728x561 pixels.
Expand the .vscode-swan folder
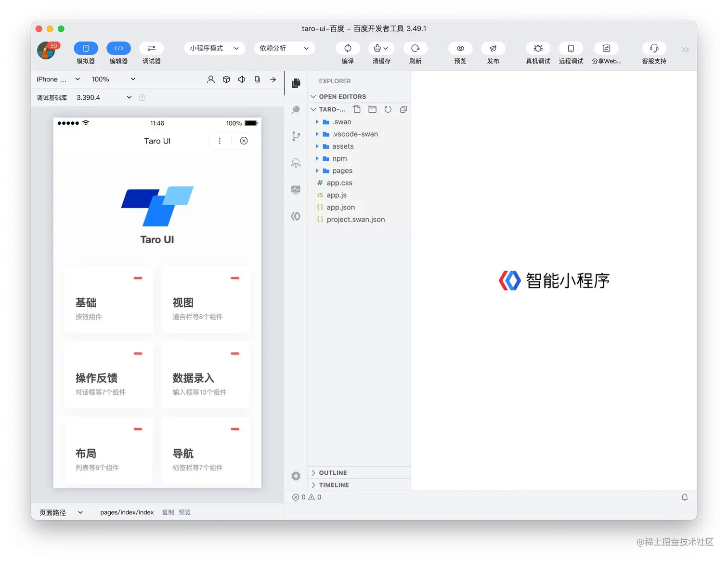point(359,134)
